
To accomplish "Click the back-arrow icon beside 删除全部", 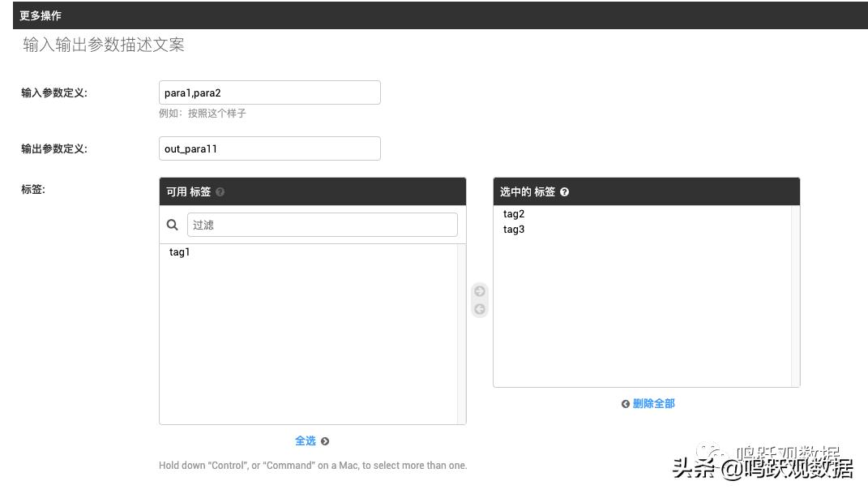I will 625,403.
